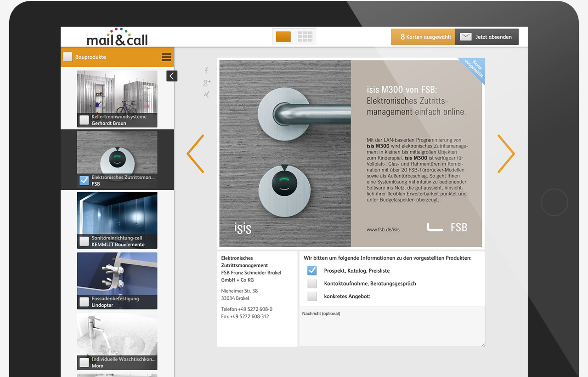This screenshot has height=377, width=588.
Task: Open the KEMMLIT Sanitäreinrichtung thumbnail
Action: 117,220
